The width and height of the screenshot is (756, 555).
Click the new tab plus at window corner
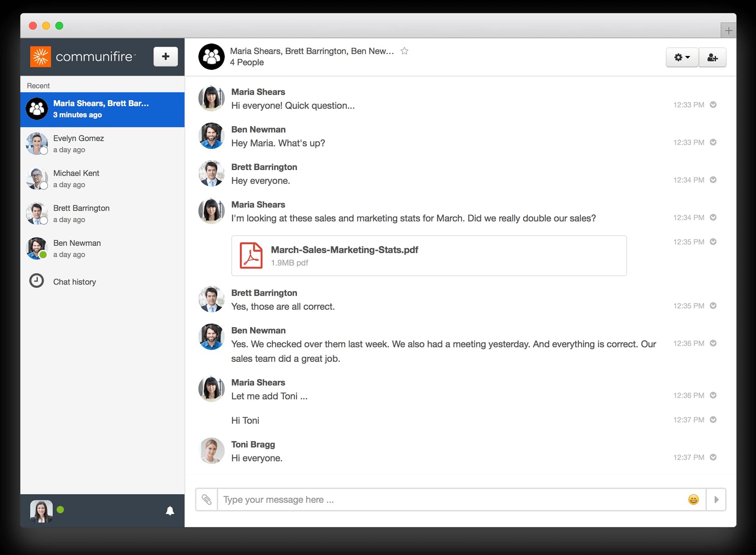click(729, 30)
